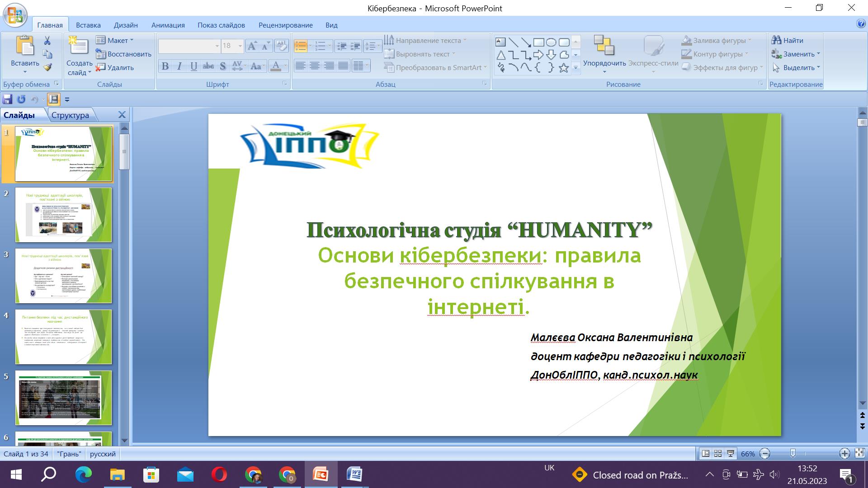This screenshot has height=488, width=868.
Task: Clear all formatting eraser icon
Action: (282, 45)
